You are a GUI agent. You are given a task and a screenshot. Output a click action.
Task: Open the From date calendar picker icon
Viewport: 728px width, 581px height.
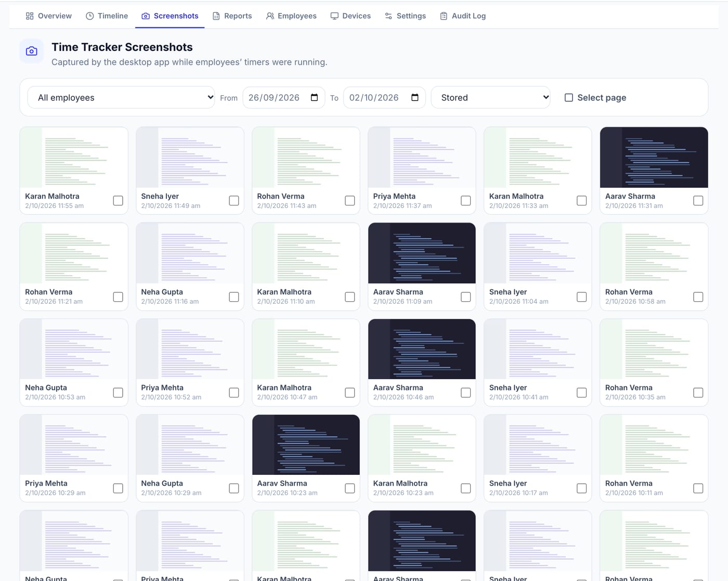(x=314, y=97)
